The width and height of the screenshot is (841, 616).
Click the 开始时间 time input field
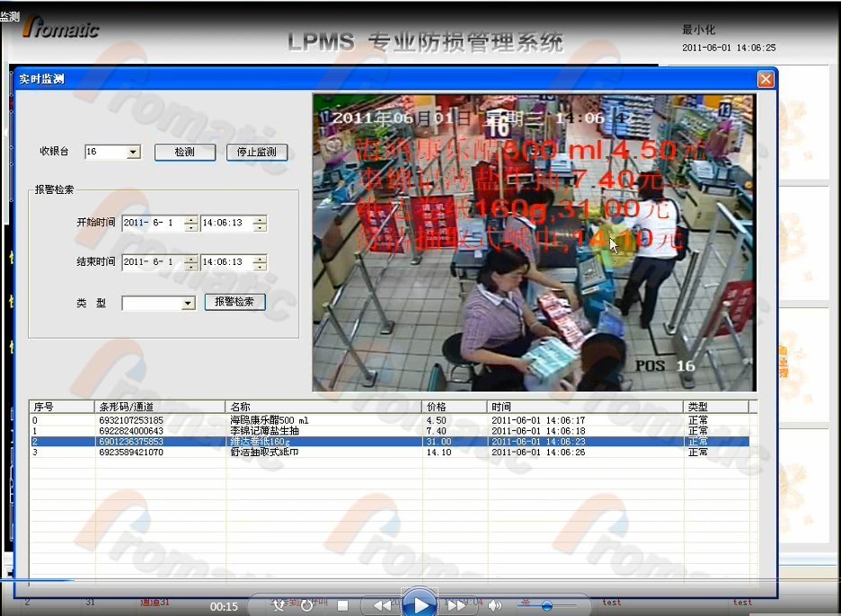tap(225, 223)
